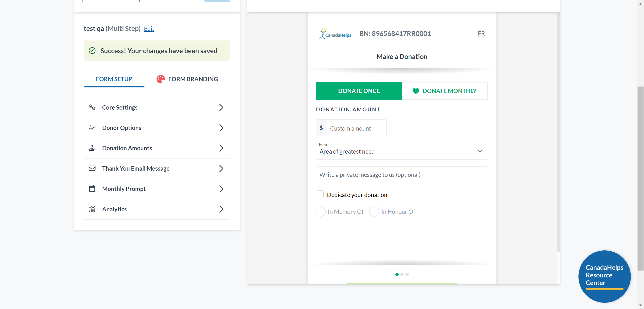Click the second step pagination dot

click(402, 275)
